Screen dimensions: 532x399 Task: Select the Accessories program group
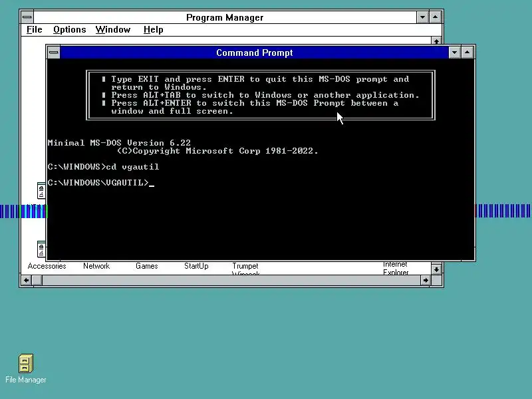point(47,266)
